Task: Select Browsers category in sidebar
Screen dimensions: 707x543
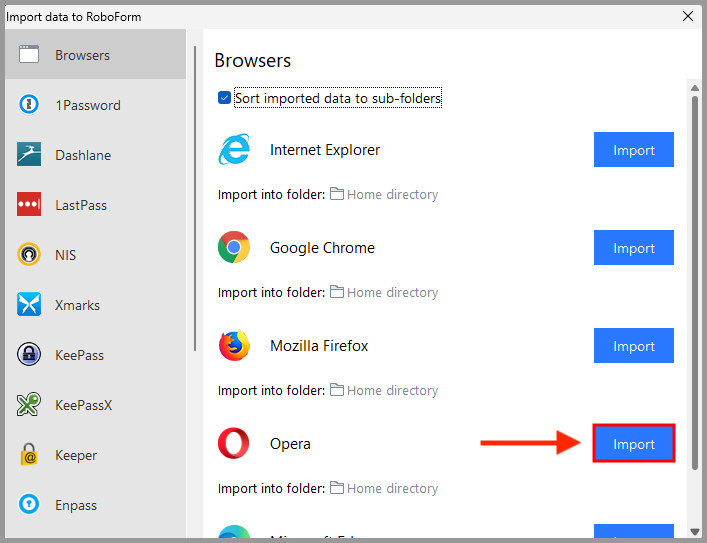Action: 95,55
